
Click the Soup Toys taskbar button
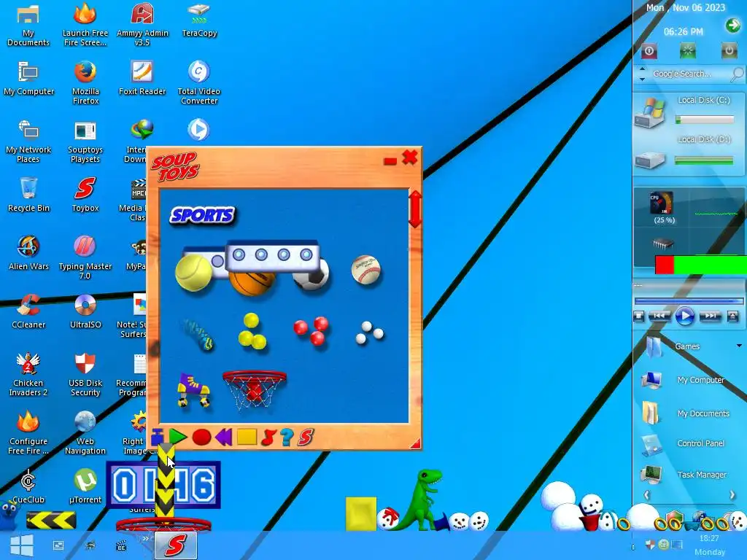[x=175, y=545]
